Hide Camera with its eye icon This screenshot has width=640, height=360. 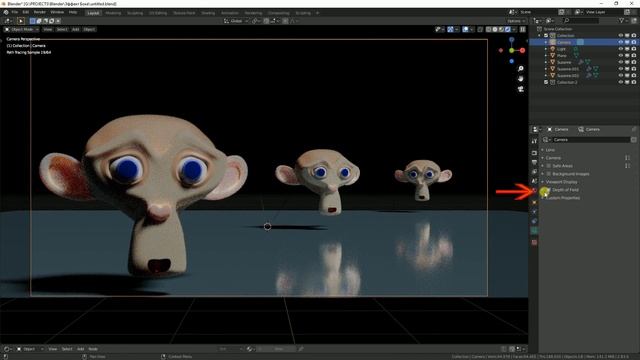[x=620, y=42]
